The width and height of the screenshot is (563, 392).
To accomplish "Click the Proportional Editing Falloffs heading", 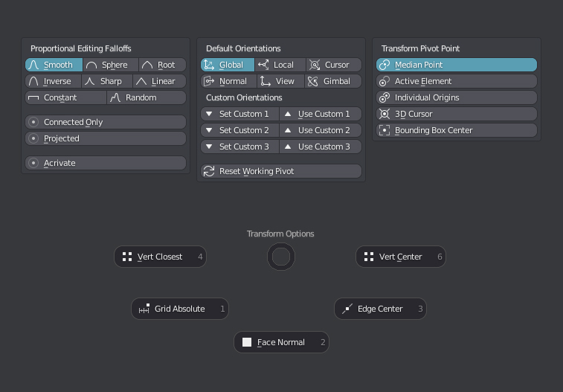I will click(81, 48).
